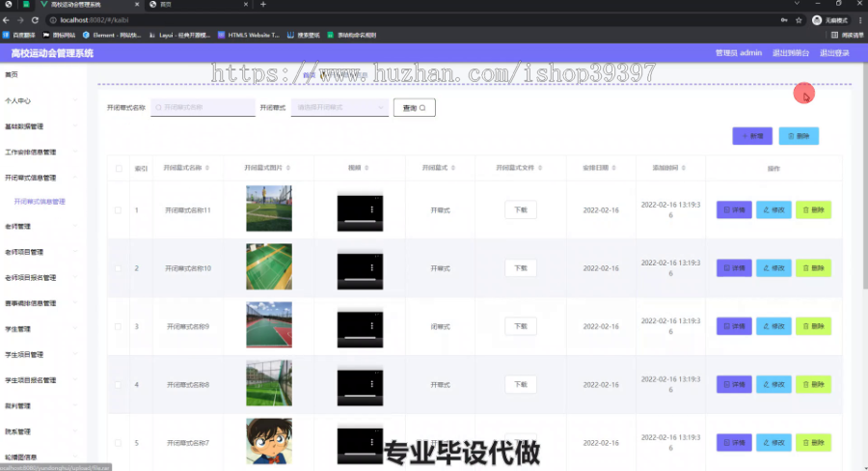868x471 pixels.
Task: Open the HTML5 Website bookmark
Action: pyautogui.click(x=249, y=35)
